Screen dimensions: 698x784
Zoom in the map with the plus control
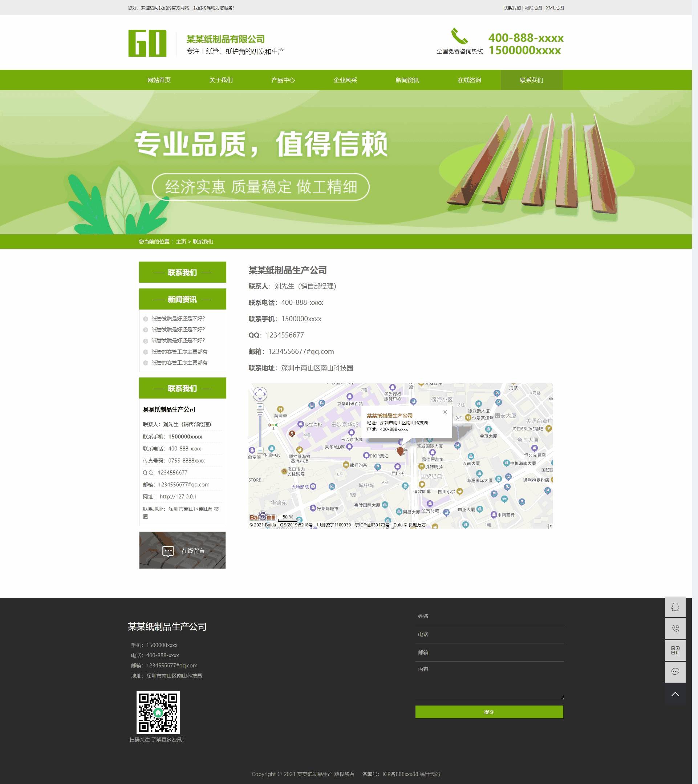[x=260, y=407]
